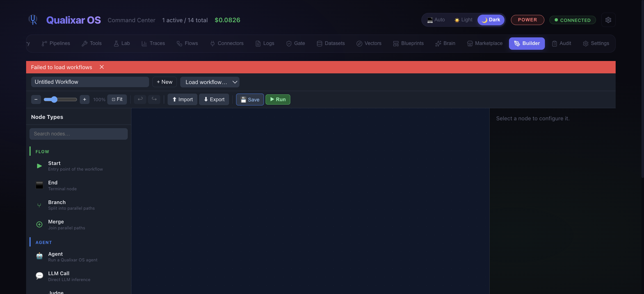Toggle the CONNECTED status indicator
644x294 pixels.
click(x=572, y=20)
